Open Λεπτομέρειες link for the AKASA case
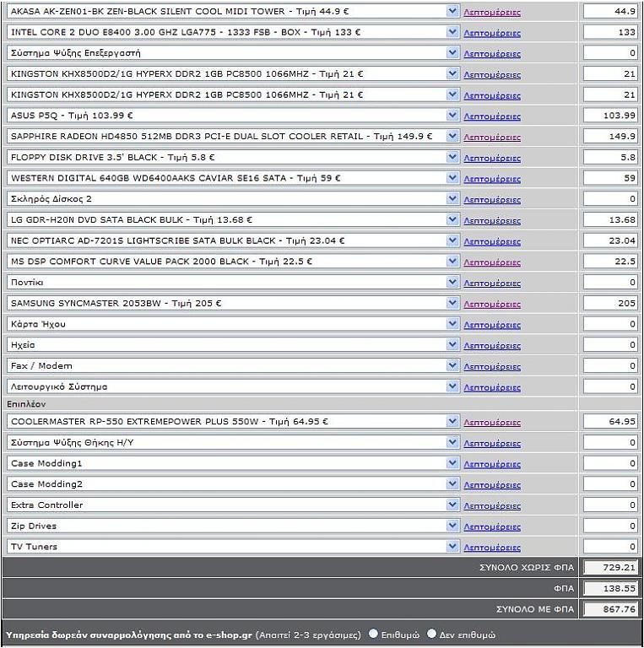Viewport: 644px width, 648px height. point(492,13)
